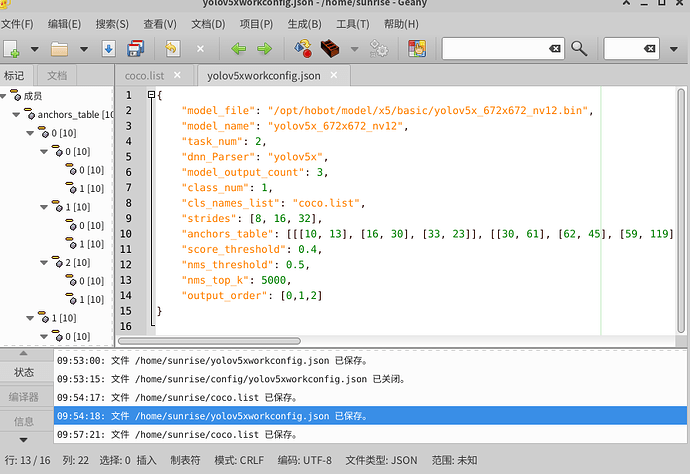Close the current file via toolbar X
This screenshot has width=690, height=474.
click(200, 49)
